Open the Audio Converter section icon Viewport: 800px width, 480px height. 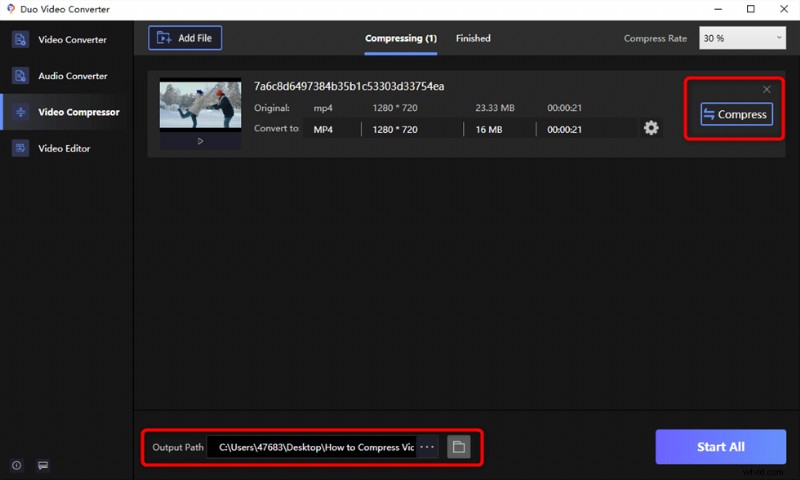tap(20, 75)
